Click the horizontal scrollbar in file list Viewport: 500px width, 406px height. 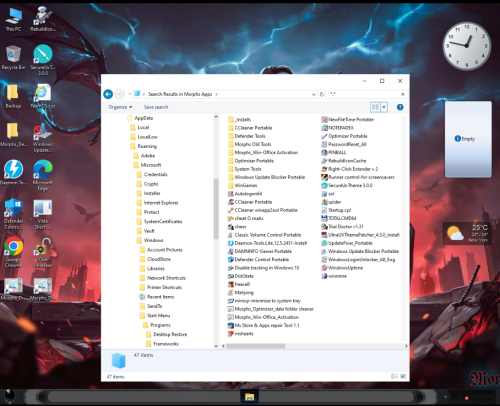click(255, 346)
